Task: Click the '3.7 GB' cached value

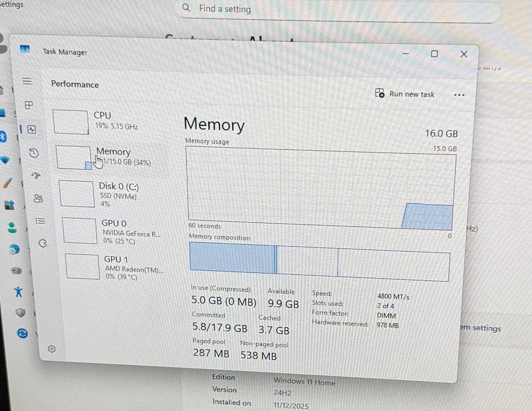Action: pyautogui.click(x=274, y=330)
